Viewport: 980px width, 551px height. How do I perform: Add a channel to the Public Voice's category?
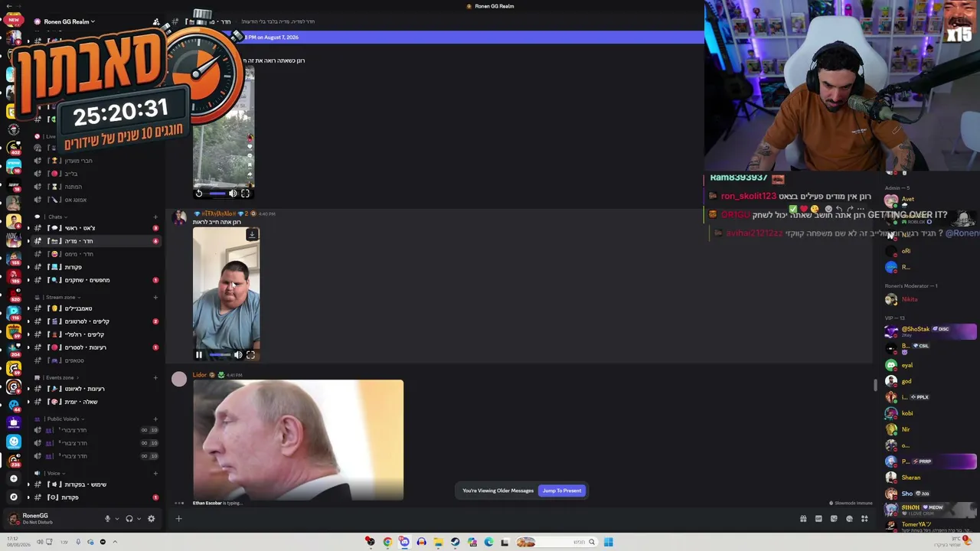pyautogui.click(x=155, y=419)
